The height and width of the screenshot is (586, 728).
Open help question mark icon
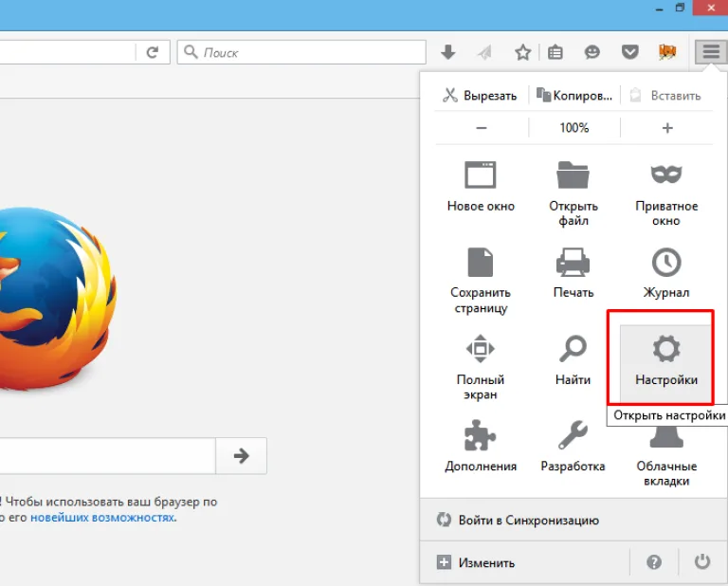(654, 562)
